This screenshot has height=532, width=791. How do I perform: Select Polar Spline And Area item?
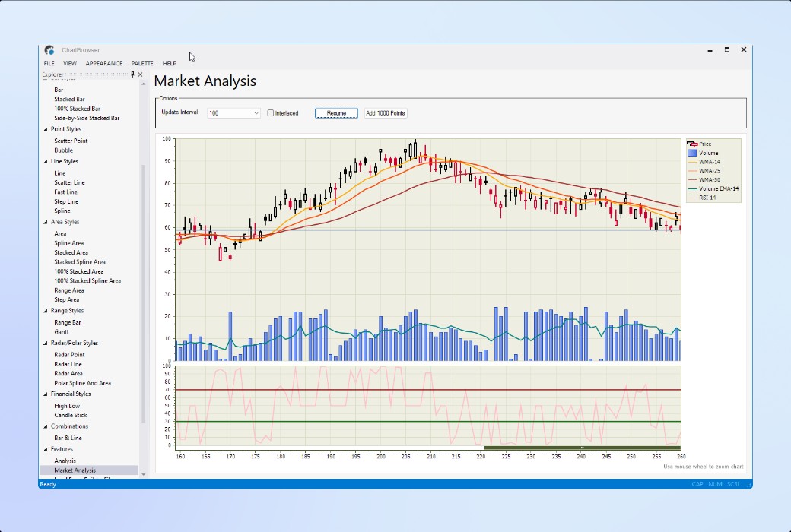tap(83, 383)
